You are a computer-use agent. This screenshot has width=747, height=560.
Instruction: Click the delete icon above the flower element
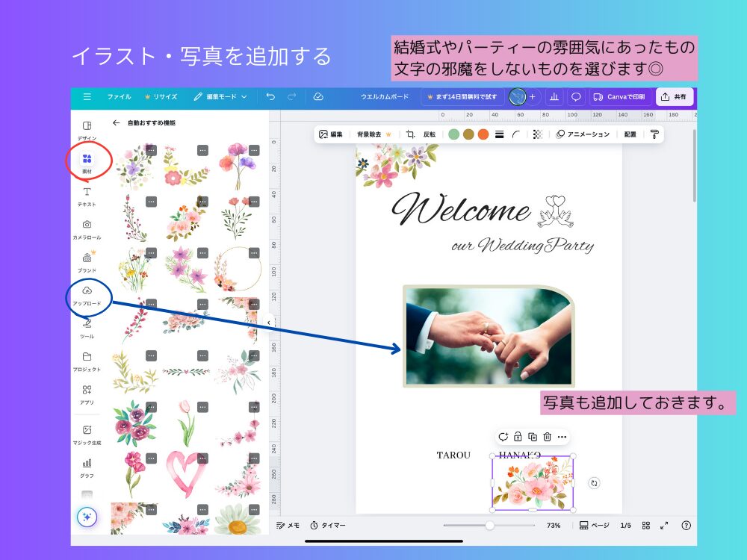point(548,435)
